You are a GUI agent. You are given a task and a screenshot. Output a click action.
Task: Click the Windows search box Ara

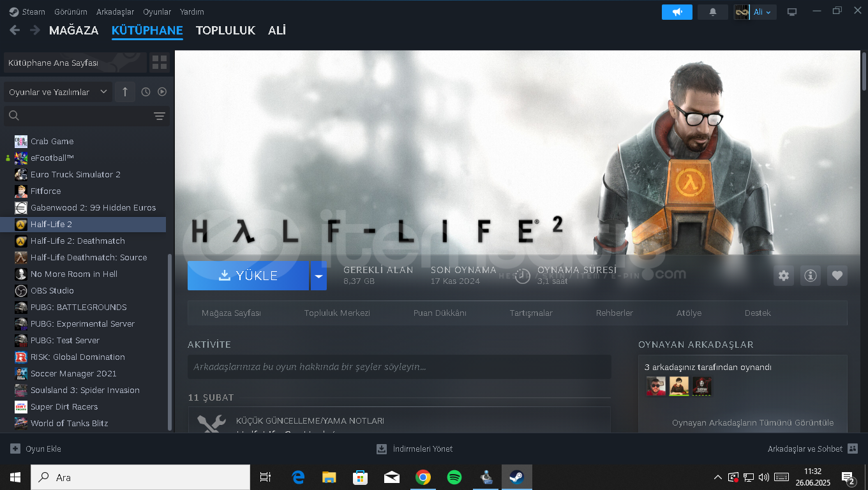point(140,477)
